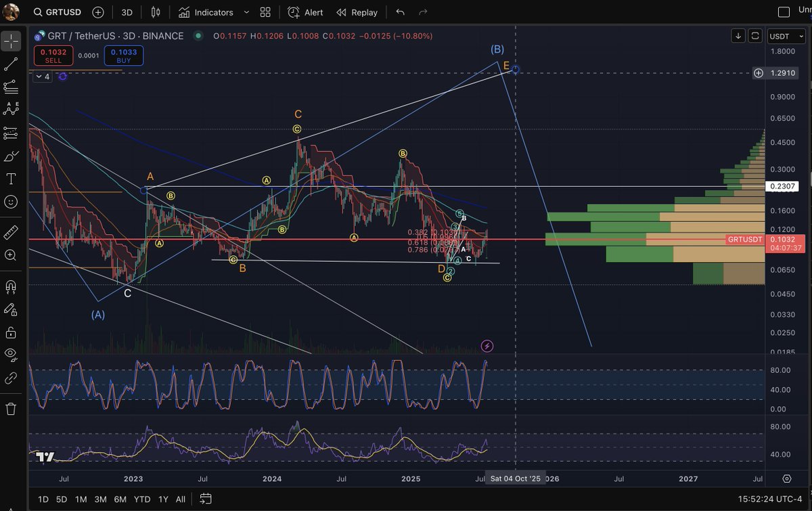Click the down-arrow button near USDT
The width and height of the screenshot is (812, 511).
(x=738, y=36)
